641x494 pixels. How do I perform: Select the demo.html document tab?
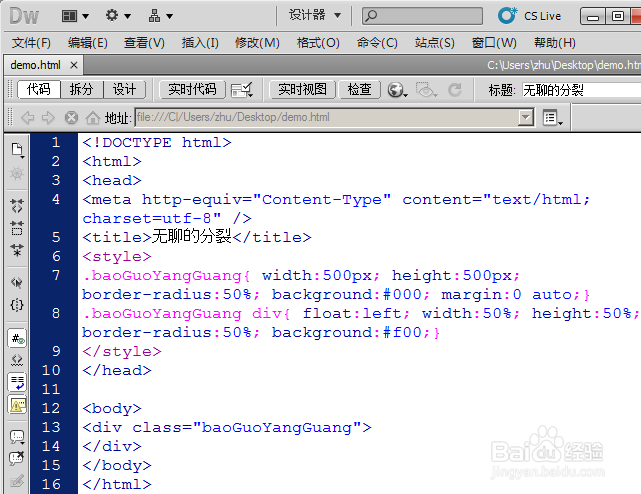pyautogui.click(x=36, y=65)
